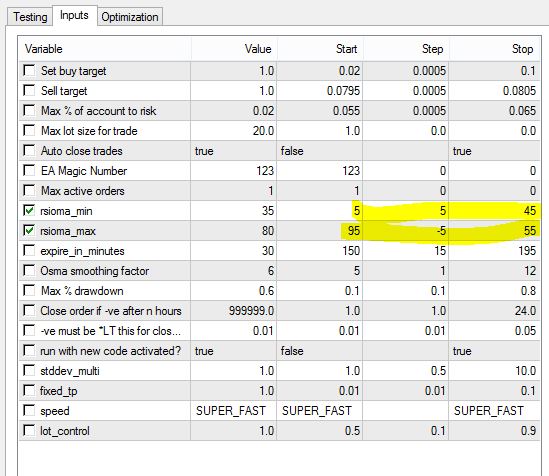Enable the Set buy target checkbox
Image resolution: width=549 pixels, height=476 pixels.
pyautogui.click(x=29, y=70)
